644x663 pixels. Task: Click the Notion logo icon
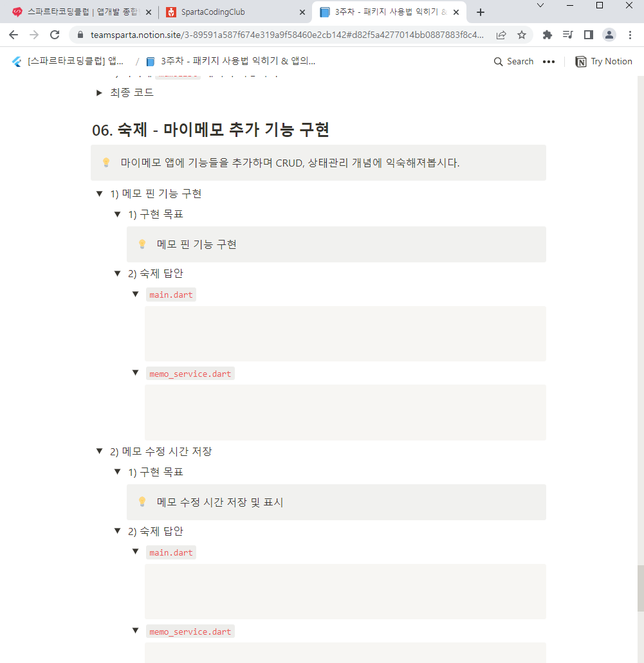[x=581, y=62]
